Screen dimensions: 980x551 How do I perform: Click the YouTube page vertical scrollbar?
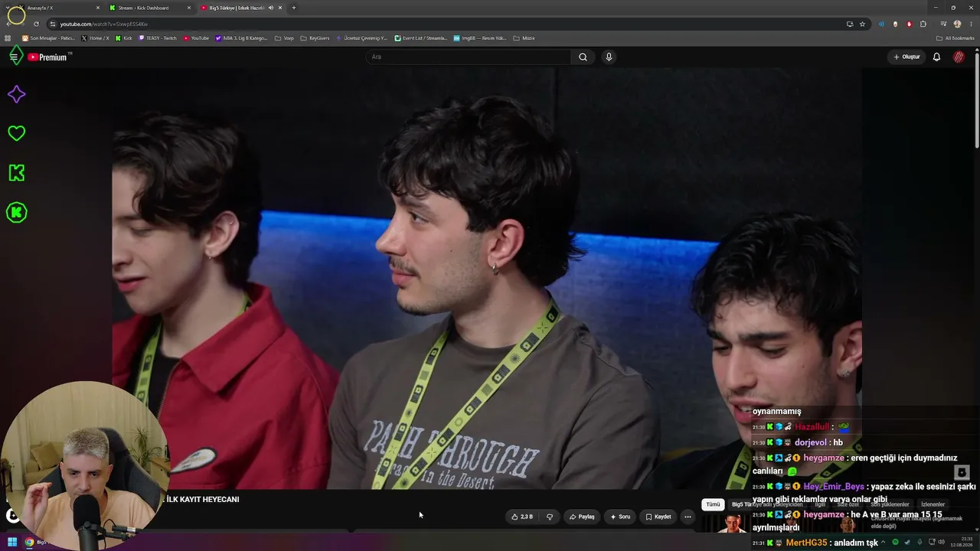tap(977, 99)
